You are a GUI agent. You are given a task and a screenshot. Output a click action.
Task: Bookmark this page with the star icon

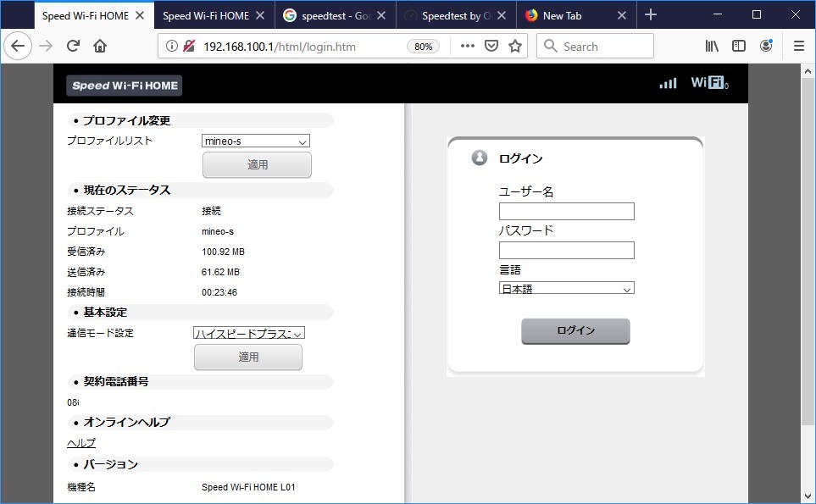point(514,47)
